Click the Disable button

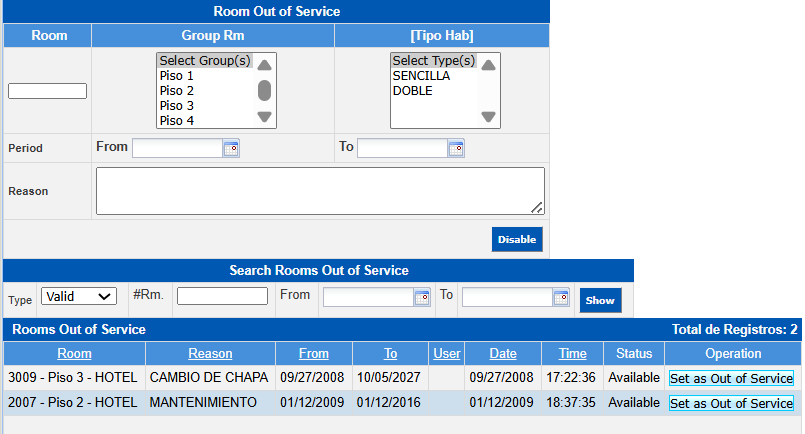point(517,240)
